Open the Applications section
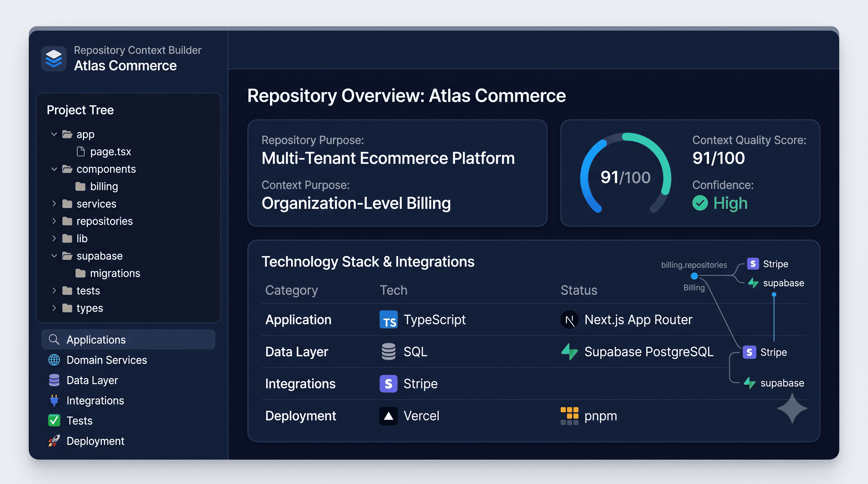The width and height of the screenshot is (868, 484). pyautogui.click(x=128, y=339)
